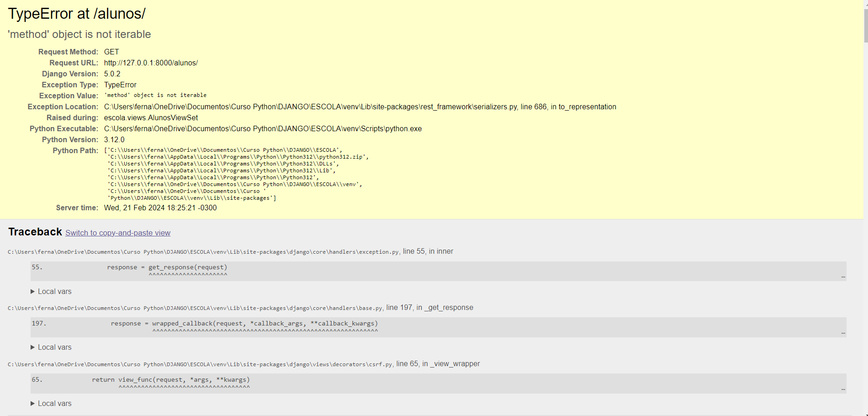
Task: Expand Local vars under csrf.py line 65
Action: (x=51, y=403)
